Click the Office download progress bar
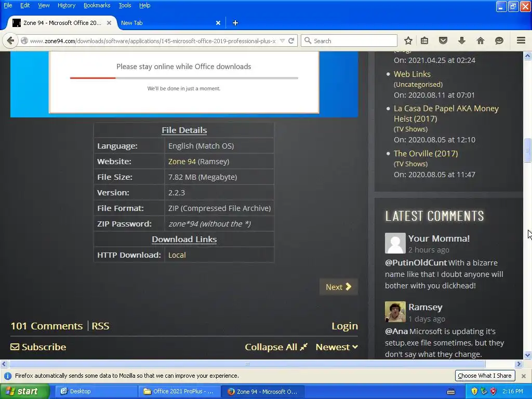This screenshot has width=532, height=399. pos(184,78)
